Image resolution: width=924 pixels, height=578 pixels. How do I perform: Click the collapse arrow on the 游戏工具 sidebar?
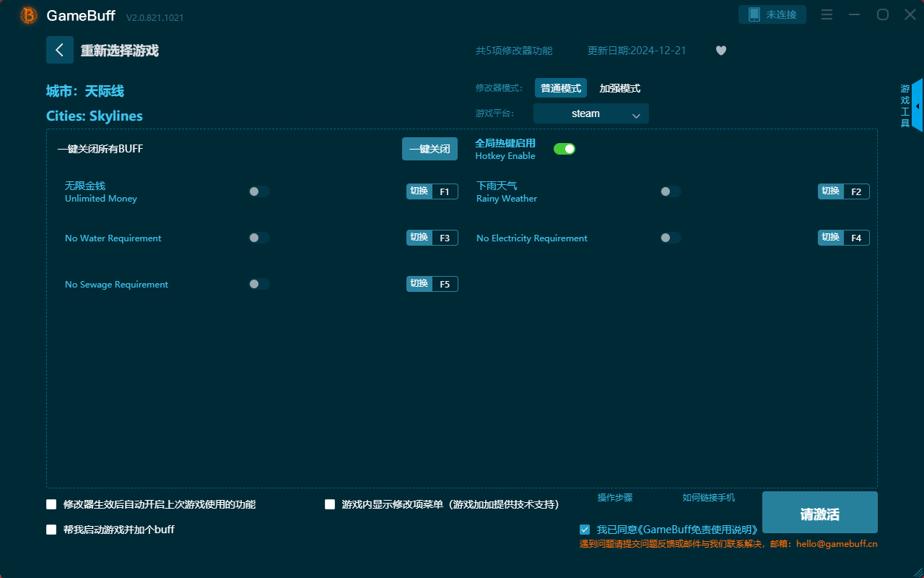[918, 105]
